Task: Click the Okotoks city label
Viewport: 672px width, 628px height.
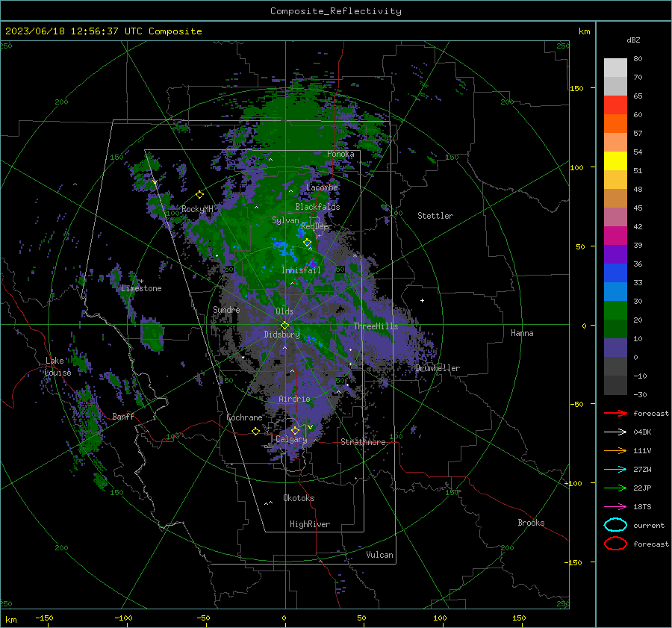Action: [x=299, y=498]
